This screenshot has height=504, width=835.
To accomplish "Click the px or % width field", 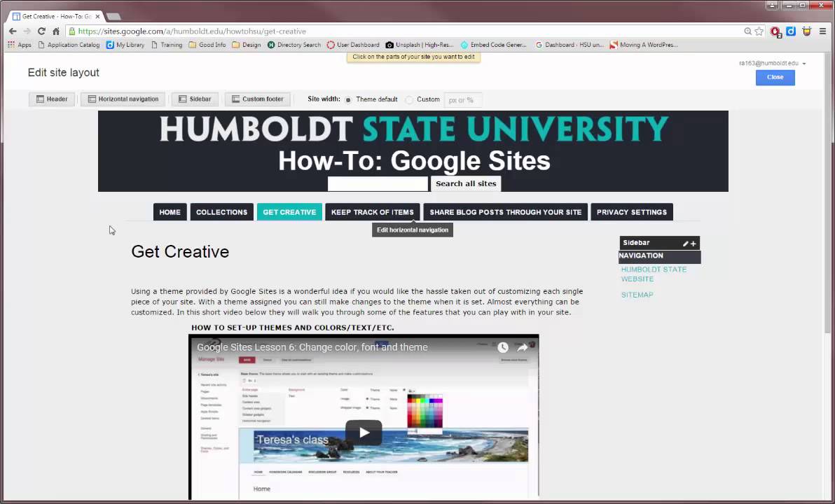I will 463,100.
